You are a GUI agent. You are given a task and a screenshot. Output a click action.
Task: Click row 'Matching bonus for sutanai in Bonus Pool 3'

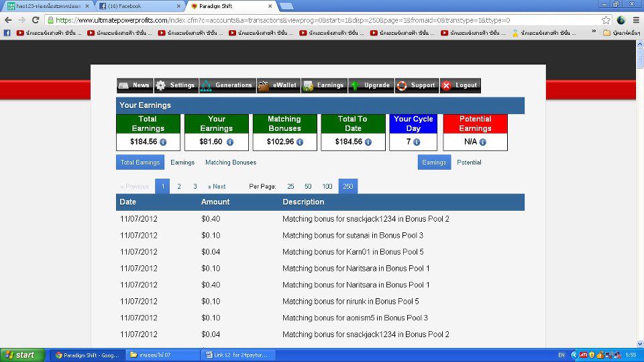[x=321, y=235]
